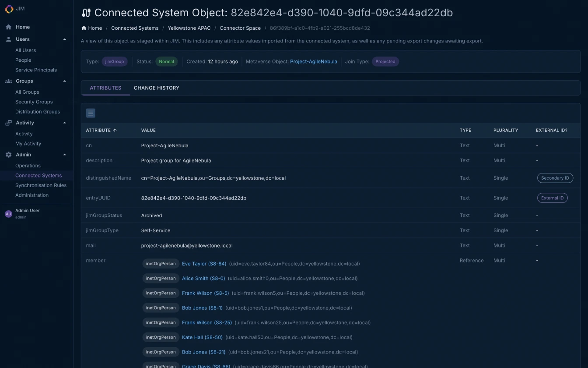Click the list-view icon above the attributes table

tap(91, 113)
